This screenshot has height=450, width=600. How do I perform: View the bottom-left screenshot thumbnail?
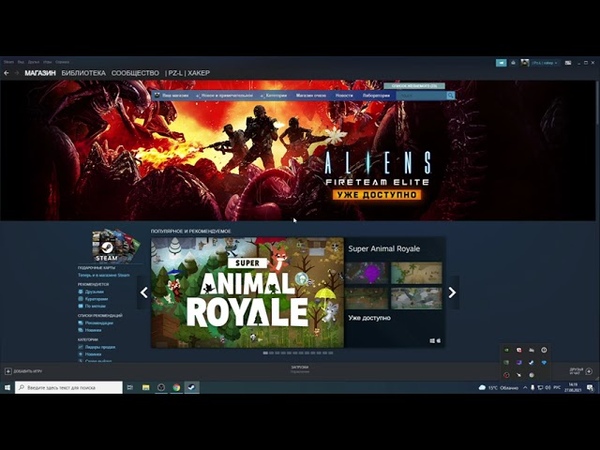point(367,298)
